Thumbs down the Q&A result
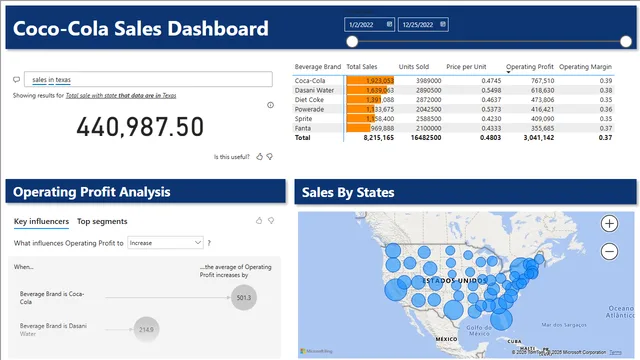Screen dimensions: 640x360 click(270, 156)
